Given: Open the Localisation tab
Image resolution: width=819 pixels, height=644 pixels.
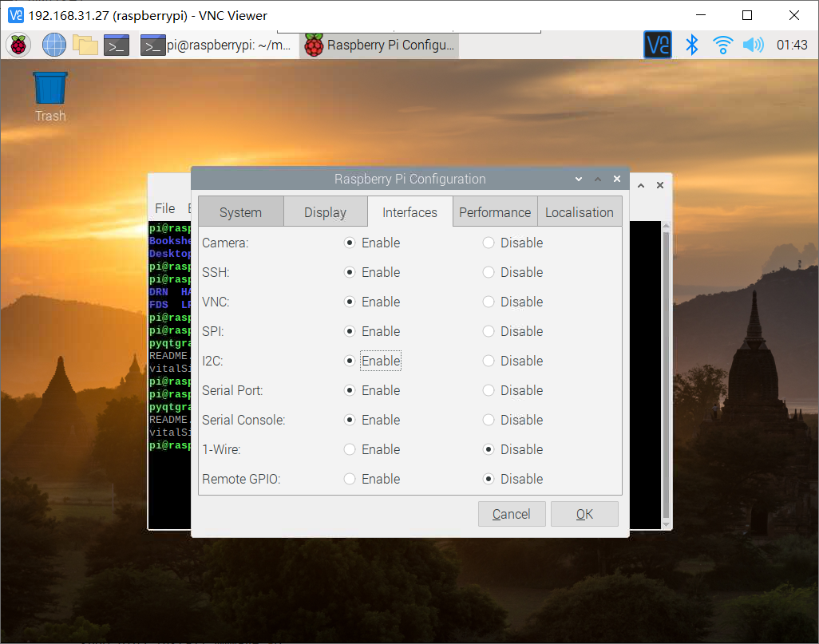Looking at the screenshot, I should [x=579, y=212].
